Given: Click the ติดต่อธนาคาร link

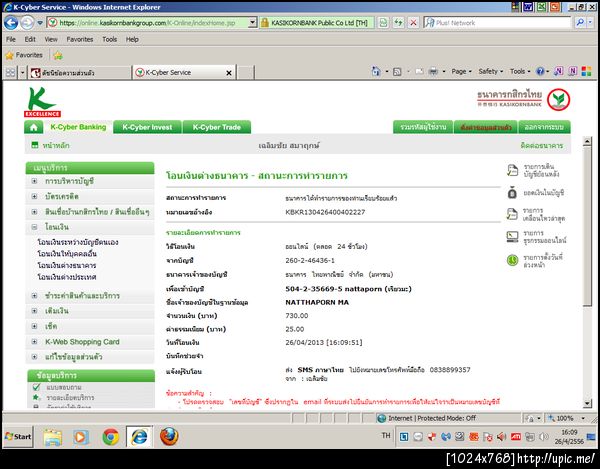Looking at the screenshot, I should click(541, 145).
